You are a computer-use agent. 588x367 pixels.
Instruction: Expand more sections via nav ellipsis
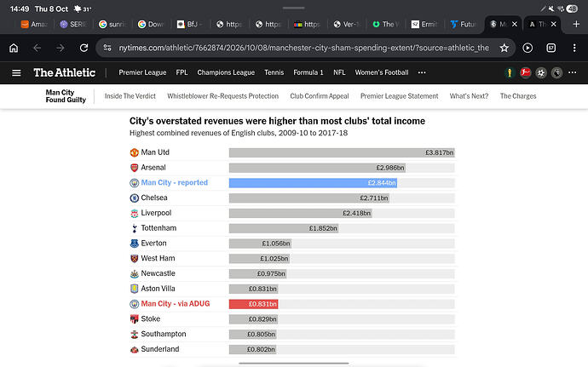click(422, 72)
